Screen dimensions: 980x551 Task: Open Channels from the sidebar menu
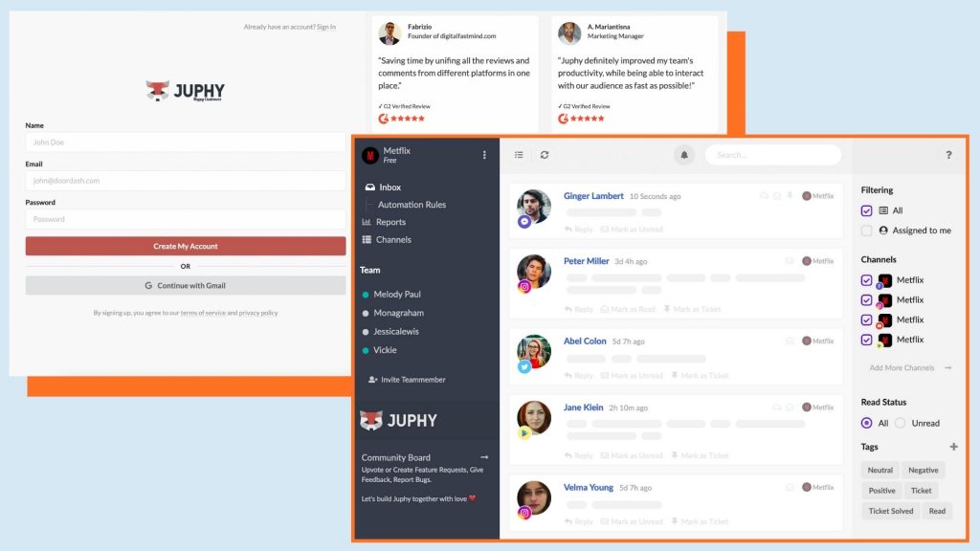coord(387,240)
